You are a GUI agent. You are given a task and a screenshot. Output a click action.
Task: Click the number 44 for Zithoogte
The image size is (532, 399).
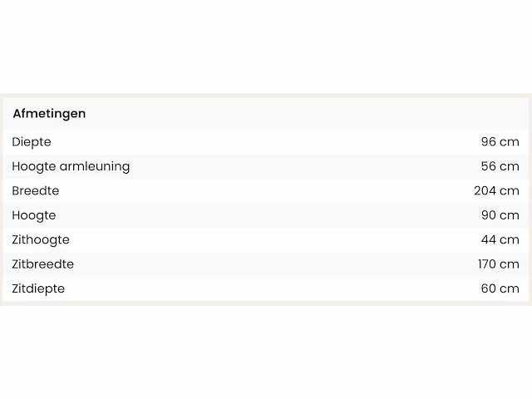(488, 239)
